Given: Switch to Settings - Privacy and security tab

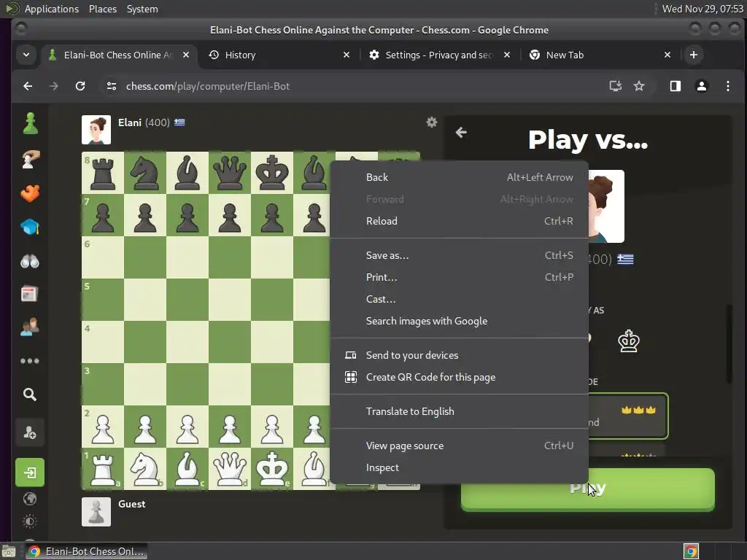Looking at the screenshot, I should 438,55.
